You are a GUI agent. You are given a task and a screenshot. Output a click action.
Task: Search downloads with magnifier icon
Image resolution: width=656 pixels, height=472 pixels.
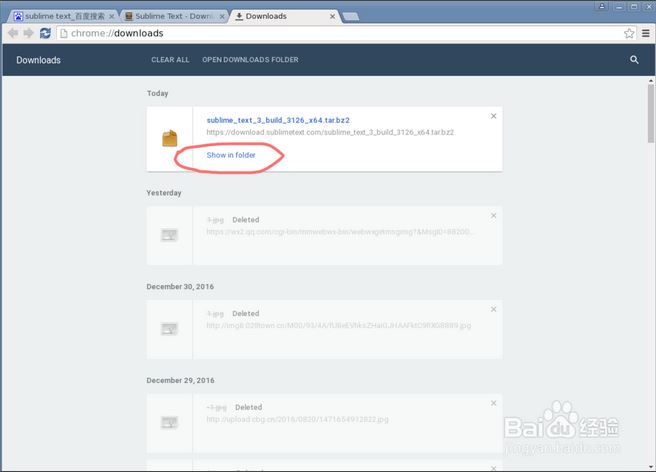(634, 59)
